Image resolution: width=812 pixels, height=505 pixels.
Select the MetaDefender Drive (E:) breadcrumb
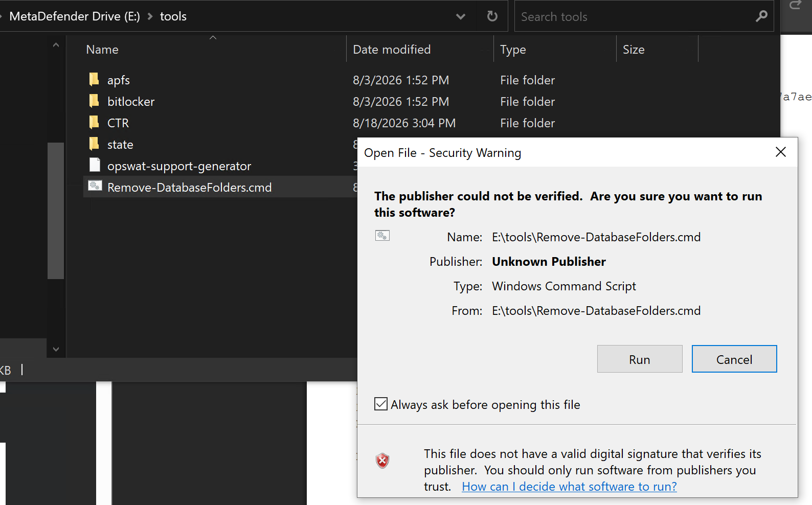[75, 16]
